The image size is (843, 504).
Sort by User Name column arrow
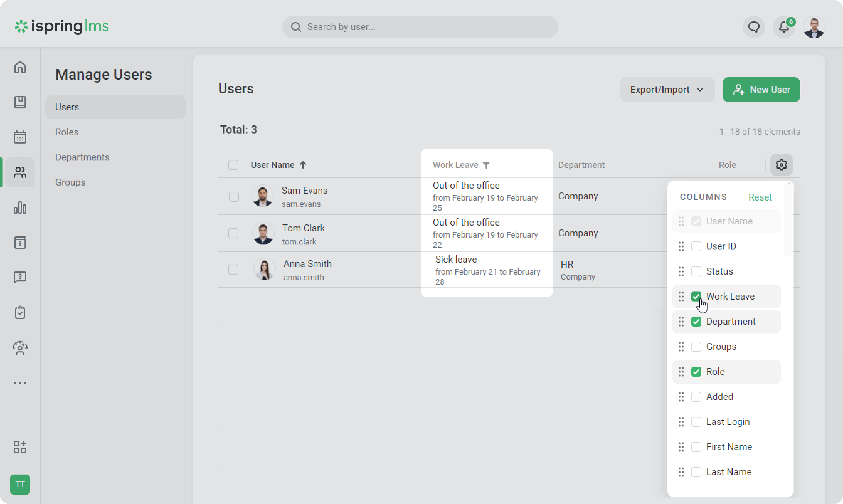point(303,165)
